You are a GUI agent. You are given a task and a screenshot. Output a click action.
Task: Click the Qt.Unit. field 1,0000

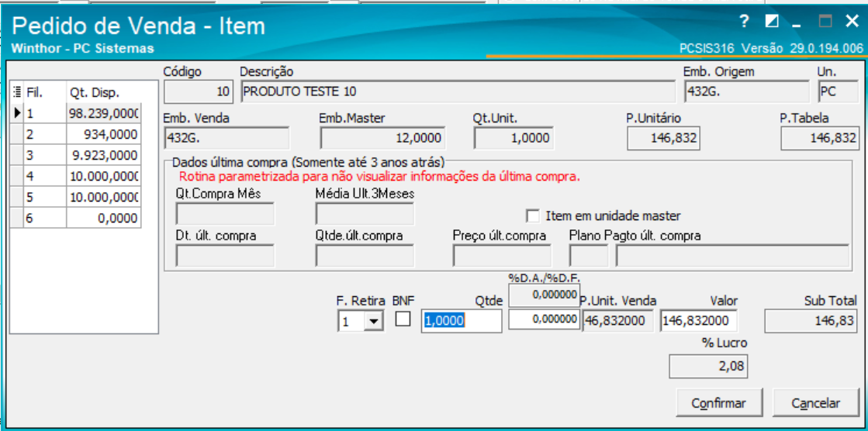pyautogui.click(x=514, y=138)
